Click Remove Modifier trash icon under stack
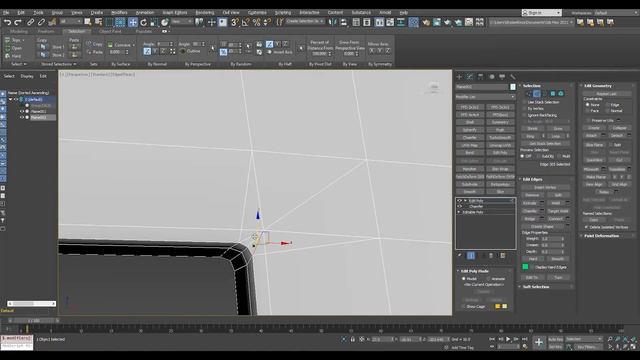The image size is (640, 360). (x=491, y=256)
